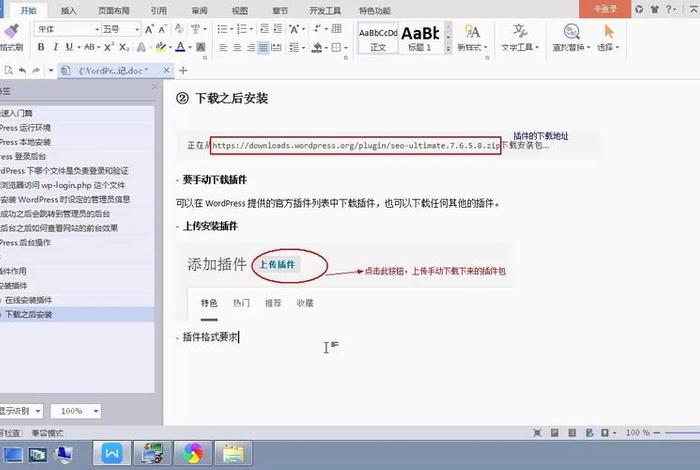Click the Undo arrow
Viewport: 700px width, 470px height.
point(22,71)
